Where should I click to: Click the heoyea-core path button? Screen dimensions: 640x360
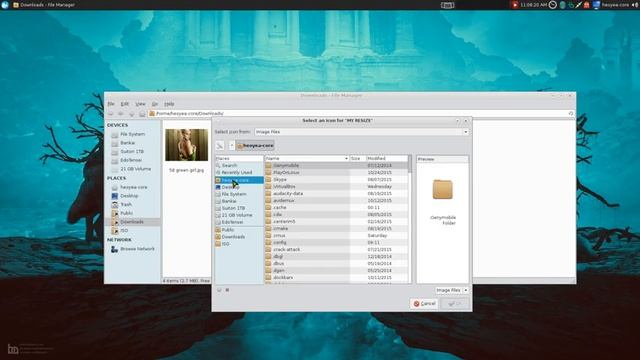(255, 146)
